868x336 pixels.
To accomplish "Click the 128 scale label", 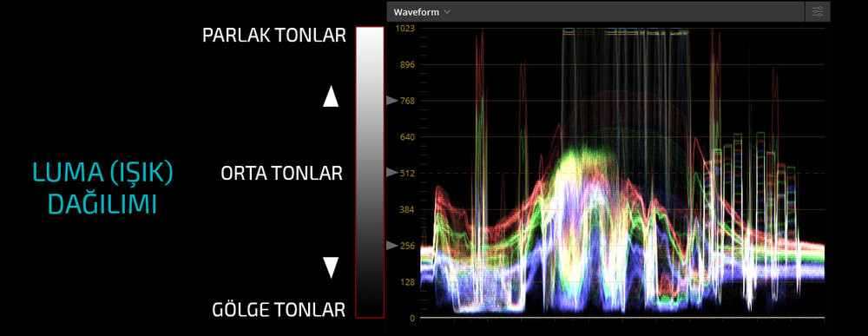I will click(407, 282).
